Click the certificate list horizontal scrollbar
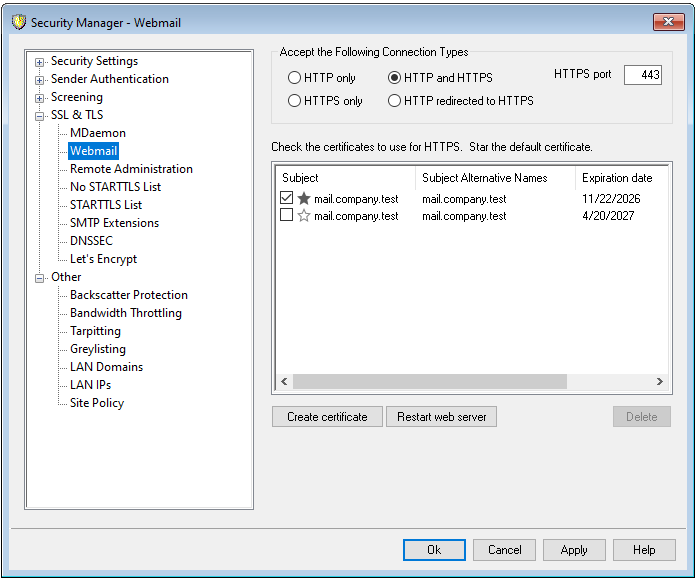698x581 pixels. pyautogui.click(x=430, y=382)
